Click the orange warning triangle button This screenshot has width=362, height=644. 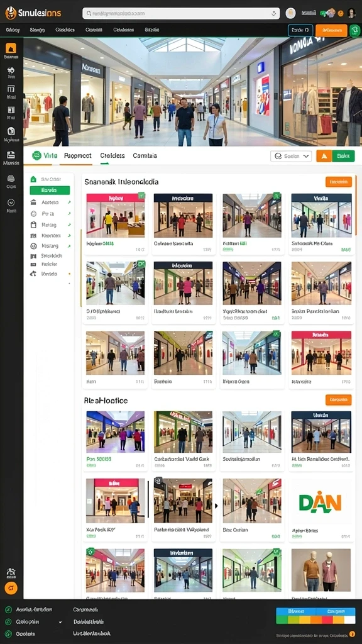coord(324,156)
